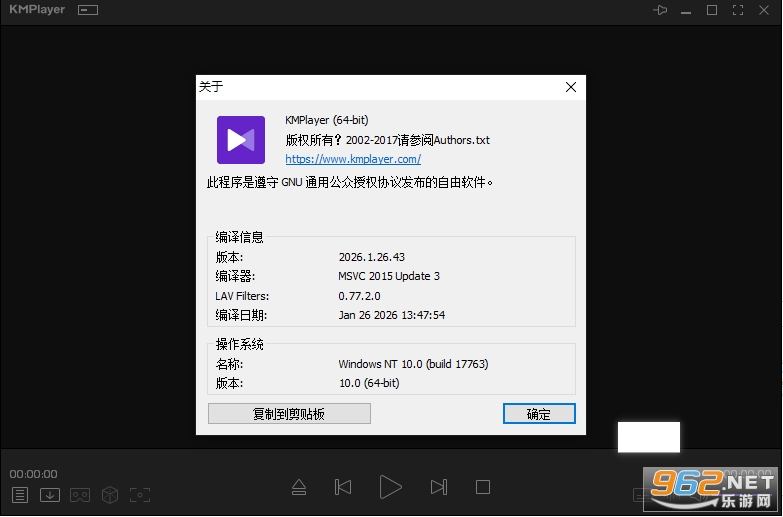
Task: Click the screen capture focus icon
Action: point(140,495)
